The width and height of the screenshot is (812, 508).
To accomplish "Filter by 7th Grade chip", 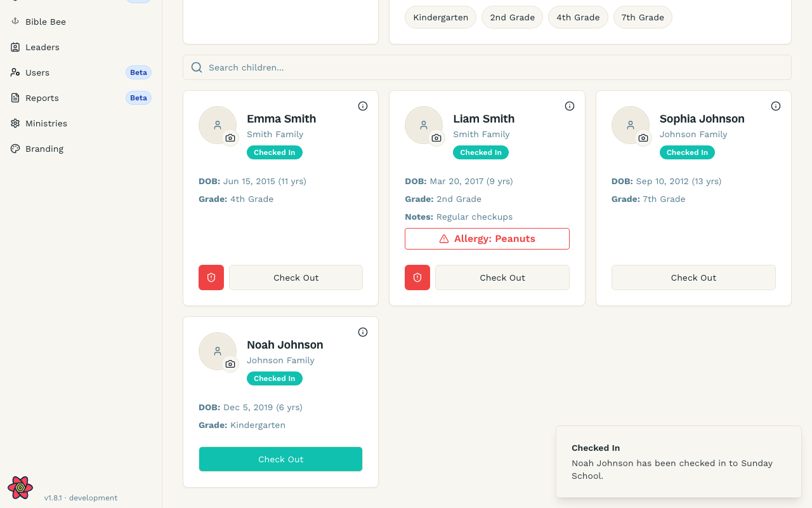I will 643,17.
